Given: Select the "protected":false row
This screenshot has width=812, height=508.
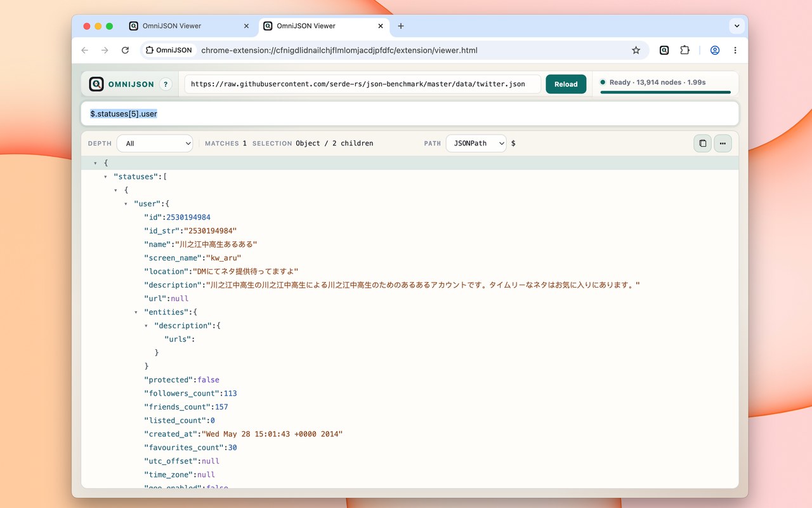Looking at the screenshot, I should point(410,380).
